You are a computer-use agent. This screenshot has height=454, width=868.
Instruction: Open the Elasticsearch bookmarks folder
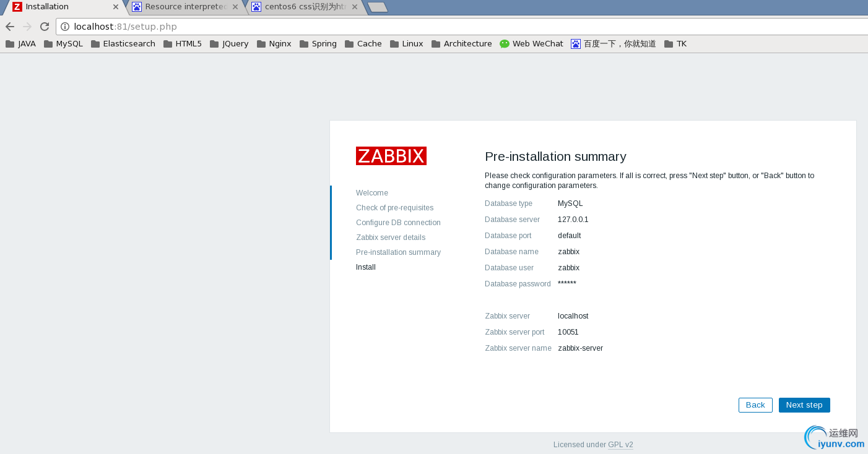(123, 44)
